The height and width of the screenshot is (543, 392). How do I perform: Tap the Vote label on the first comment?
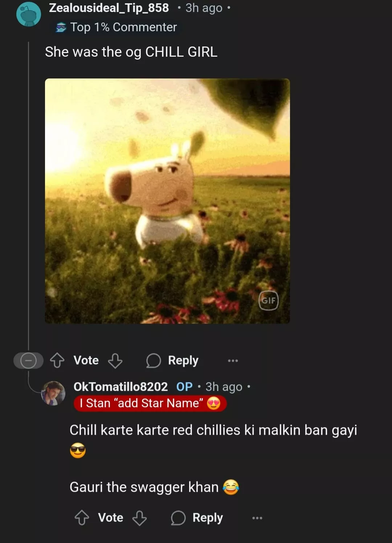point(86,360)
